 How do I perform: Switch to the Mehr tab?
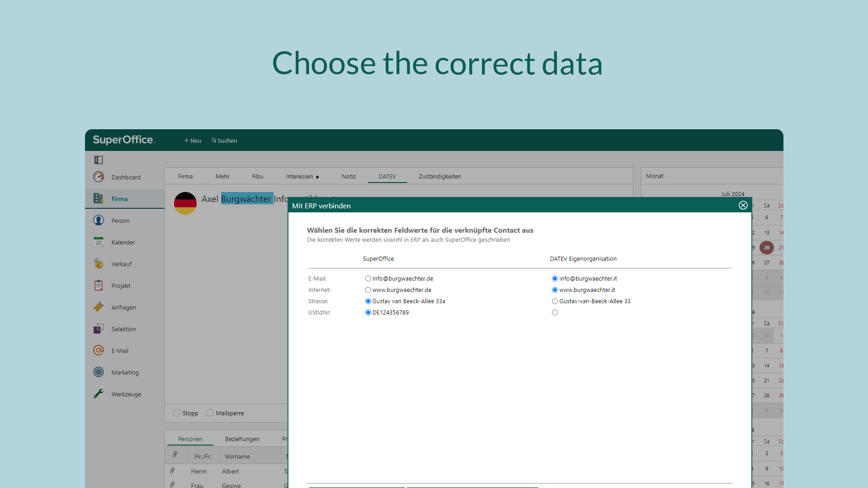[222, 176]
